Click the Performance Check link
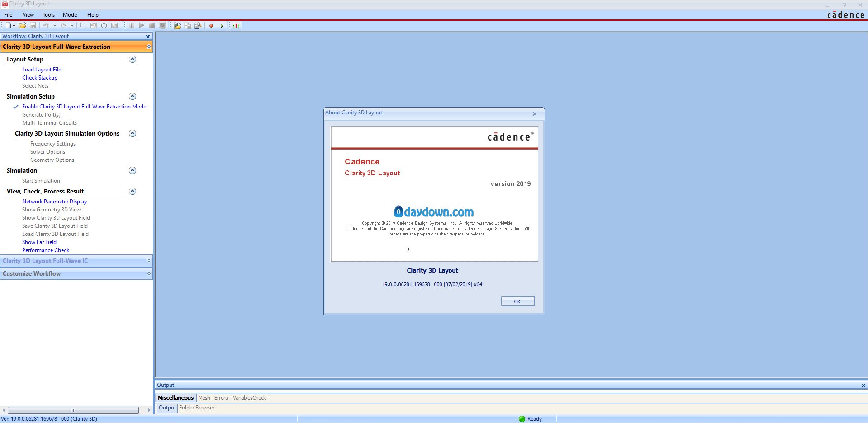 click(46, 250)
